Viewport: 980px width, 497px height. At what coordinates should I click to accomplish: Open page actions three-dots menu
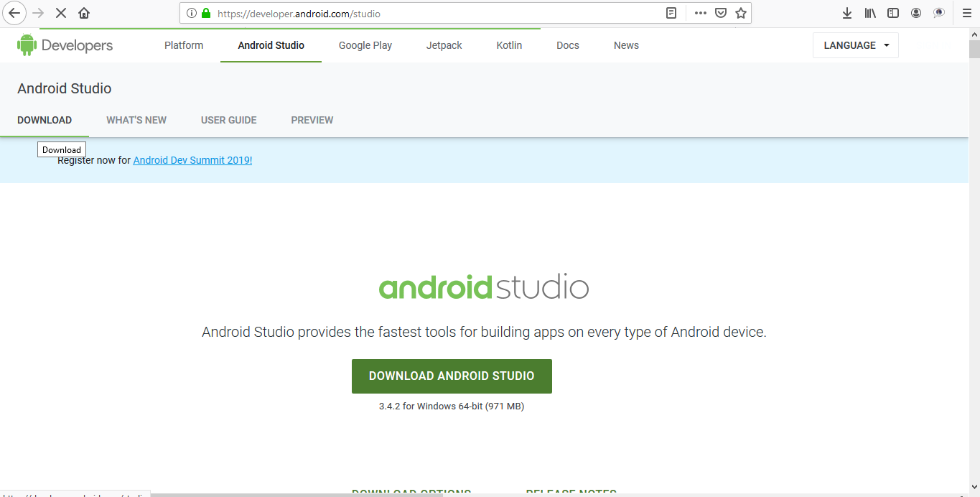coord(701,13)
